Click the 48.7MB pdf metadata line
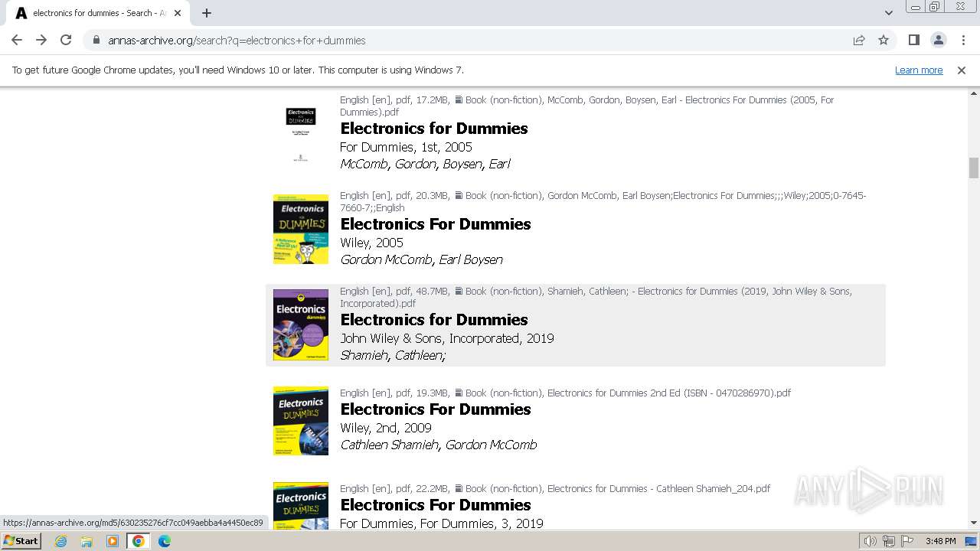 (596, 297)
